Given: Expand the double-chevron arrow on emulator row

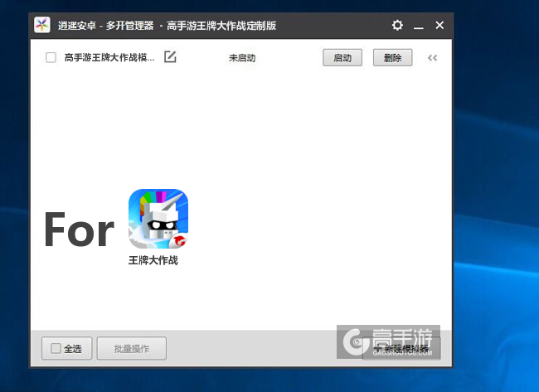Looking at the screenshot, I should click(x=432, y=58).
